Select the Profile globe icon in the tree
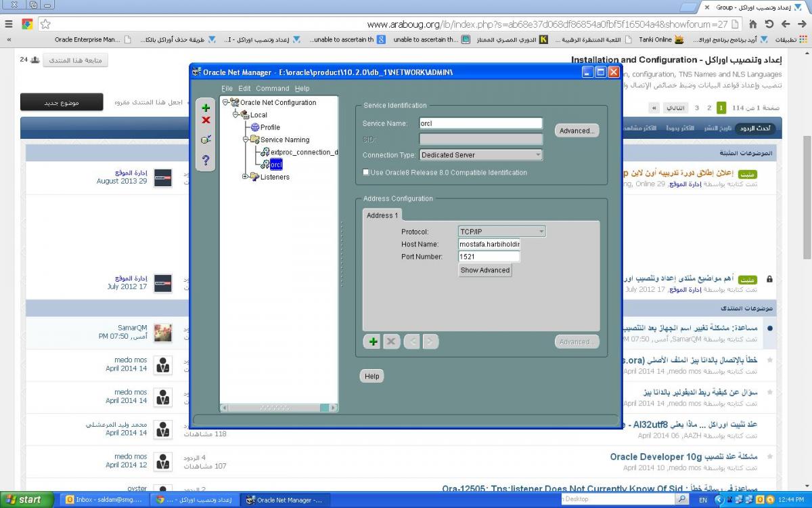The height and width of the screenshot is (508, 812). 255,127
